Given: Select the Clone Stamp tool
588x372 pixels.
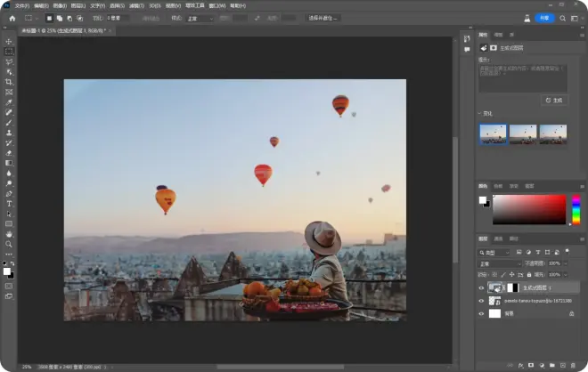Looking at the screenshot, I should 9,133.
